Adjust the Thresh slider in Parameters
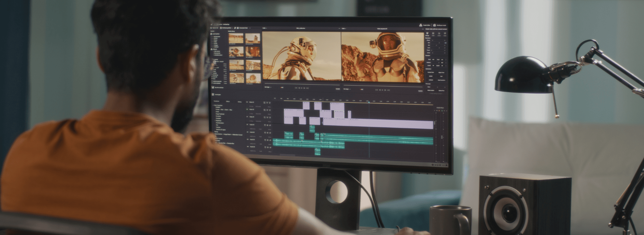The width and height of the screenshot is (644, 235). (437, 50)
